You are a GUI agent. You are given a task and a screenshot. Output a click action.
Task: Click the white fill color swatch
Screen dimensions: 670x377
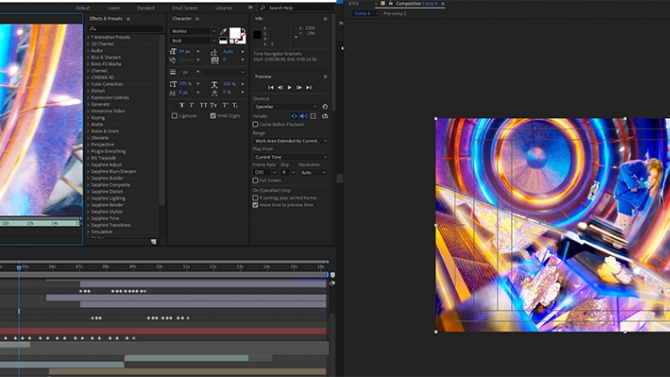click(235, 33)
